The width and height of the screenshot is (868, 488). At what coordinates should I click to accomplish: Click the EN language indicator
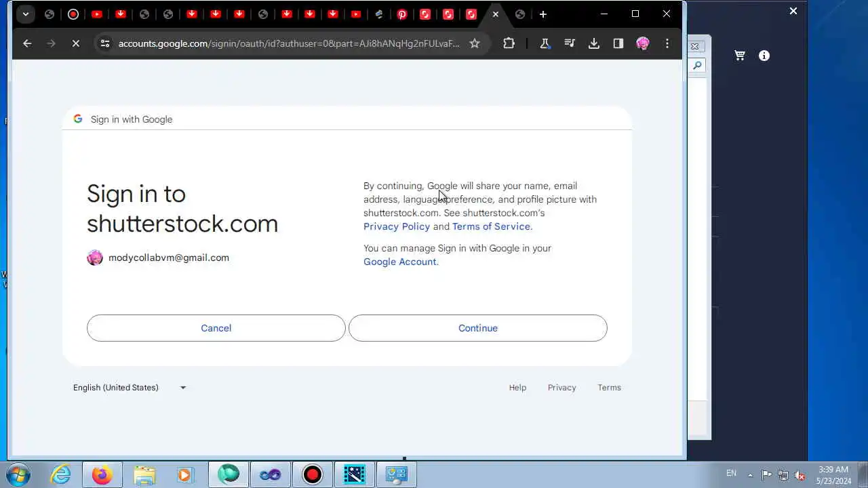point(731,474)
